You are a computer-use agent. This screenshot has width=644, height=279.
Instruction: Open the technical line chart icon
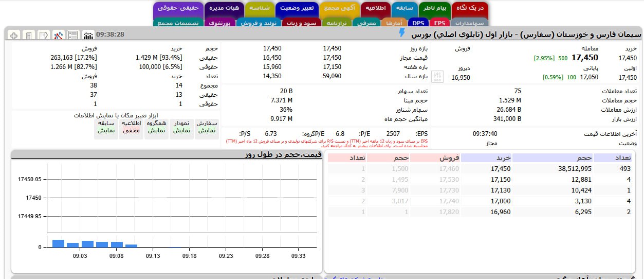coord(59,35)
